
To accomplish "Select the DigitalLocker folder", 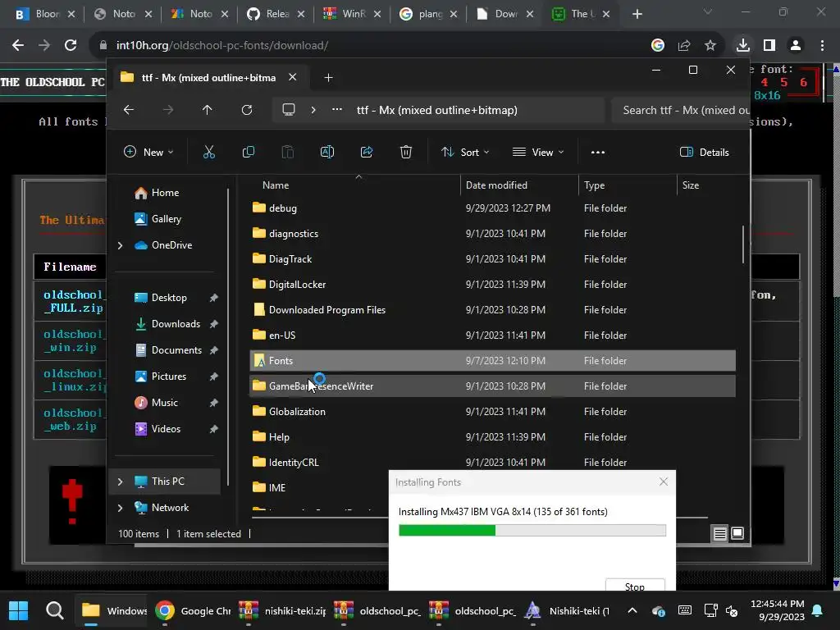I will 492,285.
